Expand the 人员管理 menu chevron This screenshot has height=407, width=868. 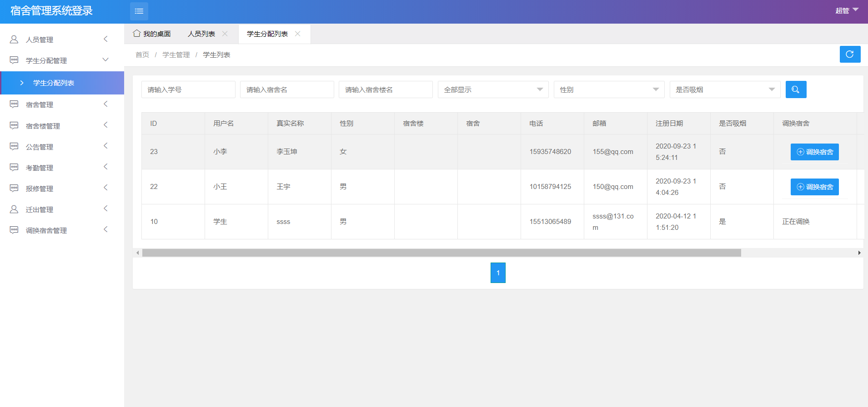click(x=105, y=39)
